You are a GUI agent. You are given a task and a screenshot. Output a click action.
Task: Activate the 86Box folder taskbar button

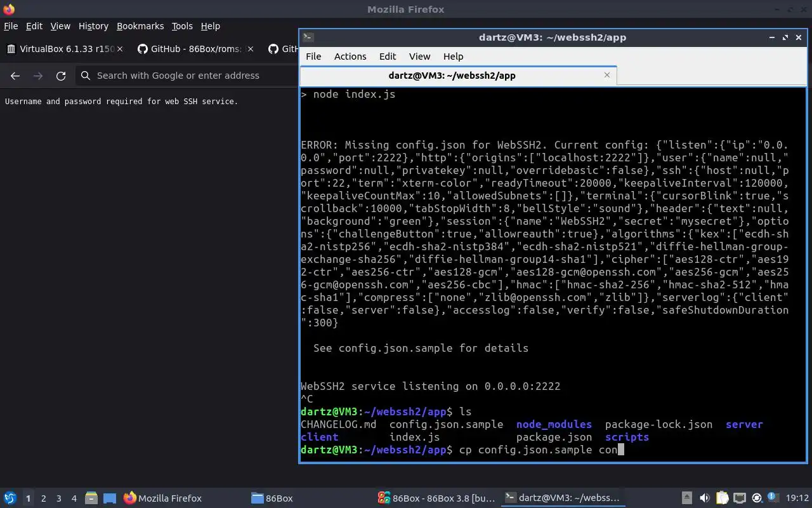tap(310, 498)
